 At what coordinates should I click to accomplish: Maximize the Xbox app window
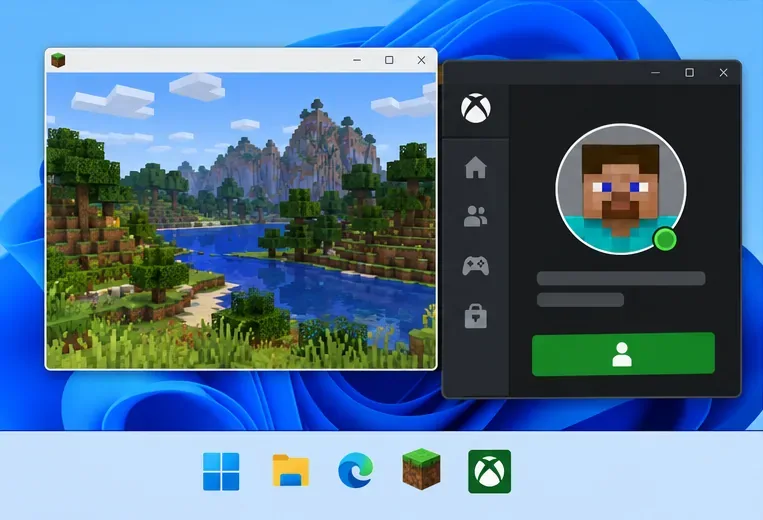(690, 72)
